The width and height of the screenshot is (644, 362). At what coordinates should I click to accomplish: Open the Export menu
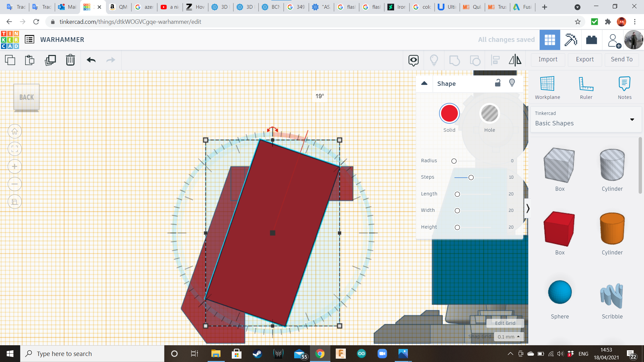click(x=585, y=59)
